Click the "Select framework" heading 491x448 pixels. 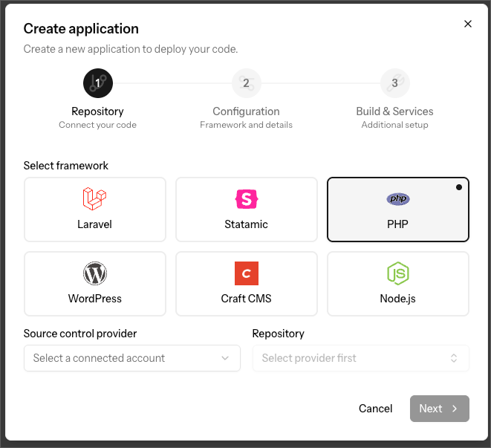click(x=66, y=166)
